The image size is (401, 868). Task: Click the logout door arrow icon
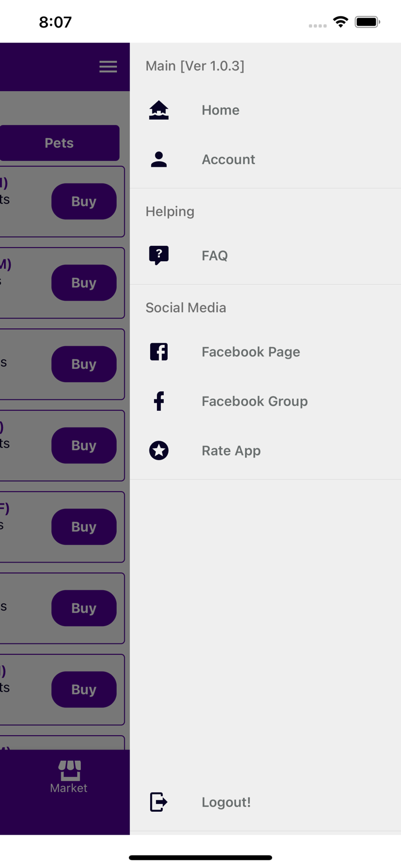pyautogui.click(x=159, y=802)
